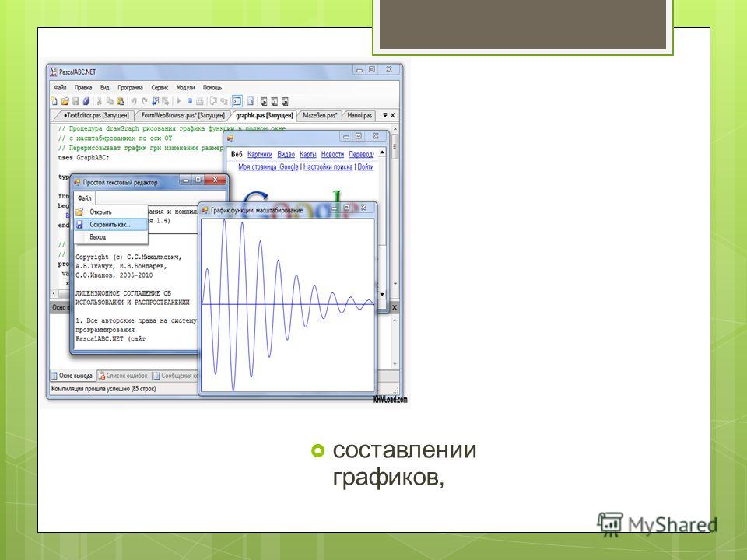Switch to the Hanoi.pas tab
The width and height of the screenshot is (747, 560).
tap(359, 115)
